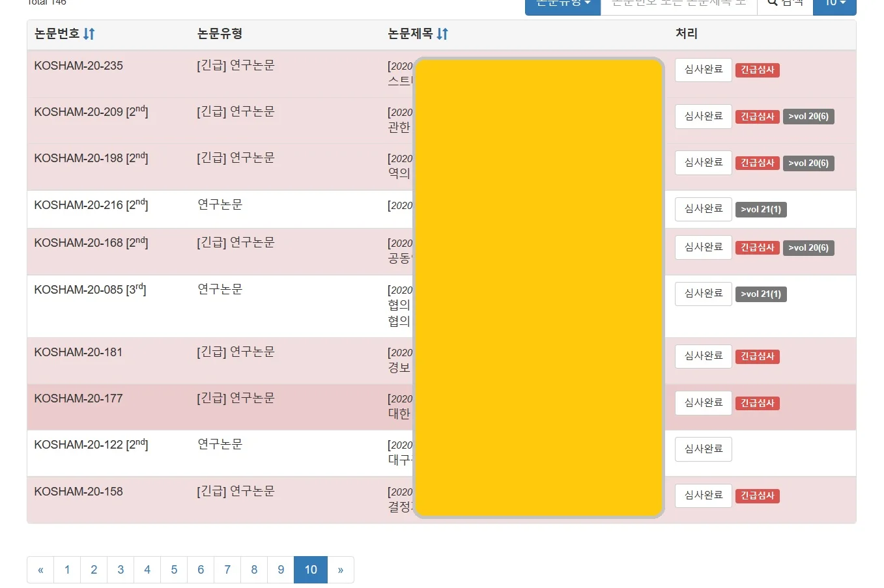This screenshot has height=588, width=884.
Task: Click 연구논문 type in KOSHAM-20-216 row
Action: 220,205
